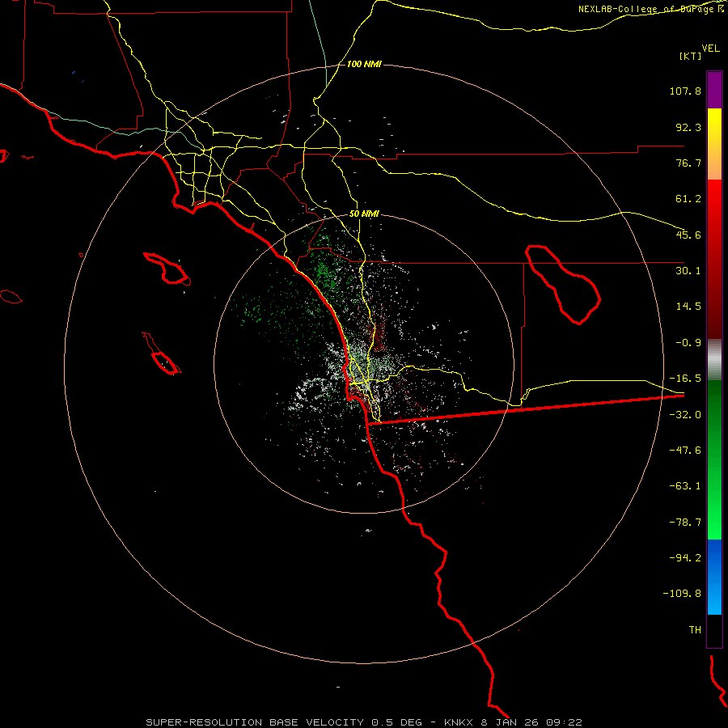Click the 50 NMI range ring label

(364, 214)
